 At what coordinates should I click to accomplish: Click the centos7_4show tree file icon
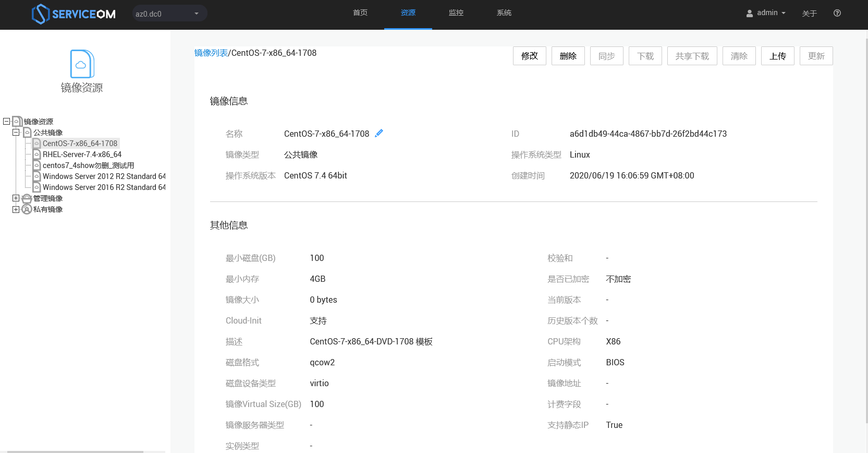[36, 165]
